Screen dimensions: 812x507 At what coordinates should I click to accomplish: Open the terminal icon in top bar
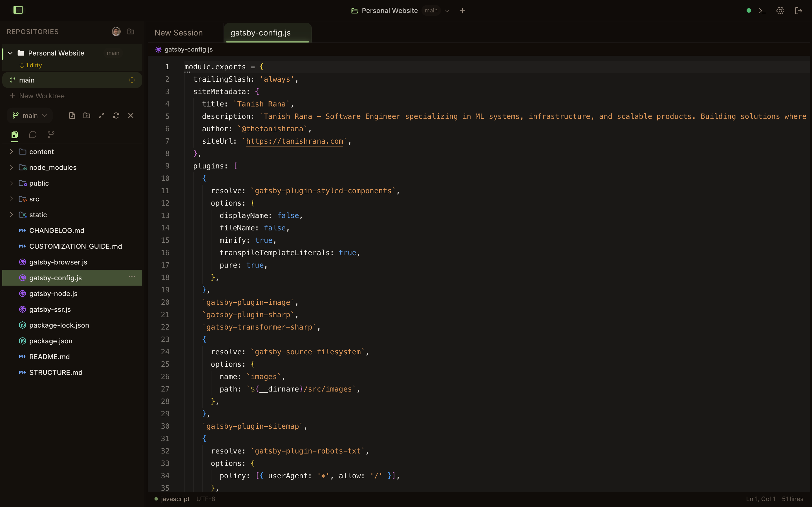click(x=762, y=11)
